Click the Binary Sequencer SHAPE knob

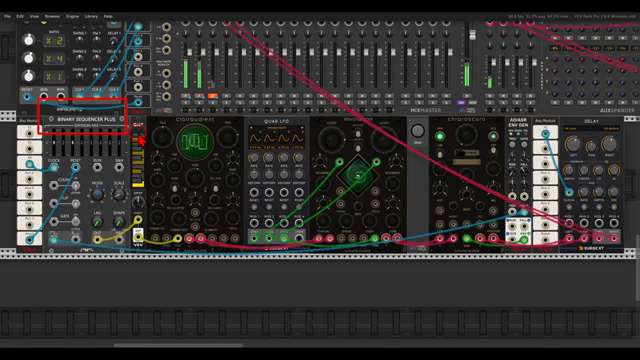(119, 223)
